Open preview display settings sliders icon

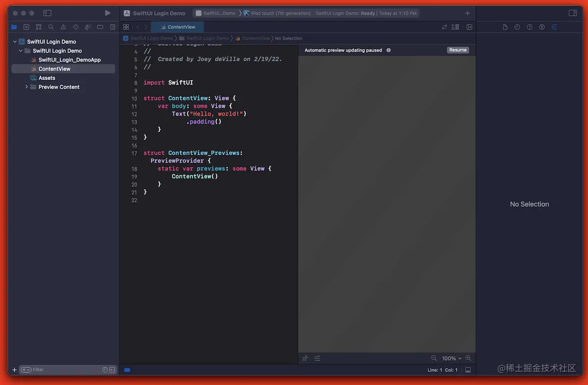click(x=317, y=358)
